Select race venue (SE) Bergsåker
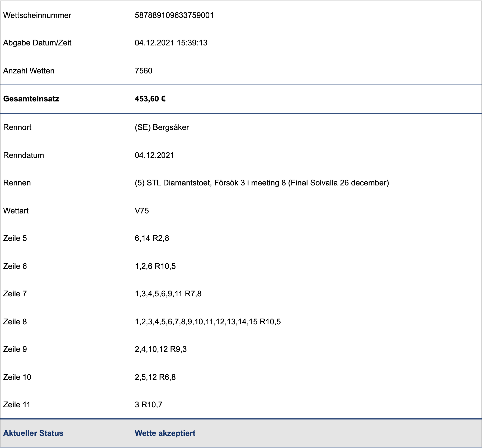Image resolution: width=482 pixels, height=448 pixels. click(x=162, y=127)
